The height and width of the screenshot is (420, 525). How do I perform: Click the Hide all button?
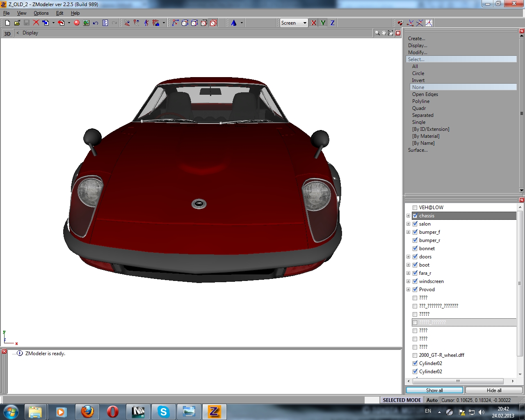click(x=494, y=390)
